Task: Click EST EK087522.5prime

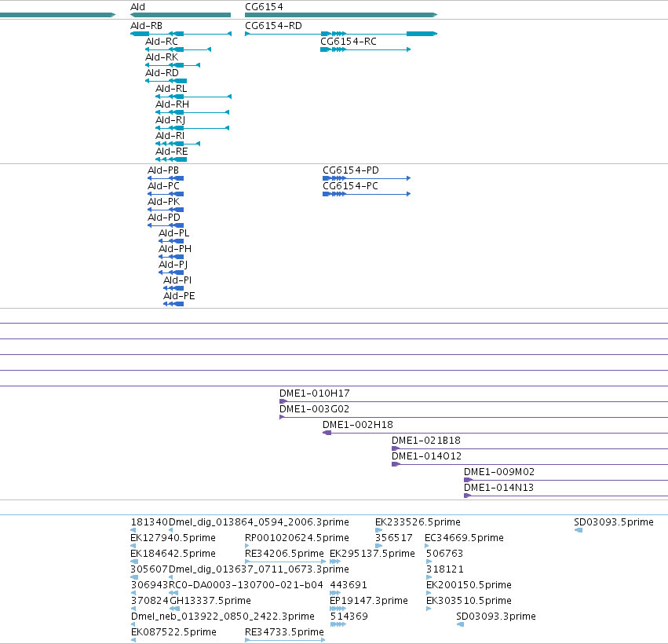Action: [173, 633]
